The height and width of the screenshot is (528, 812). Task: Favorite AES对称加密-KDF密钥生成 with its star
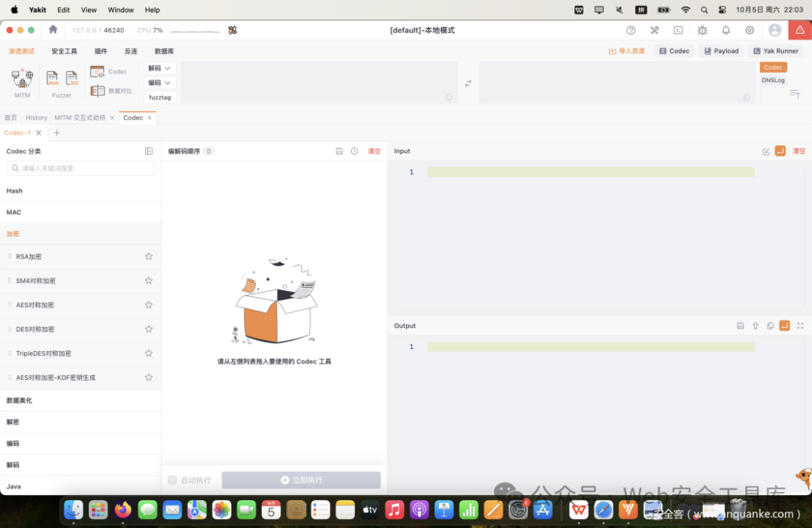149,378
